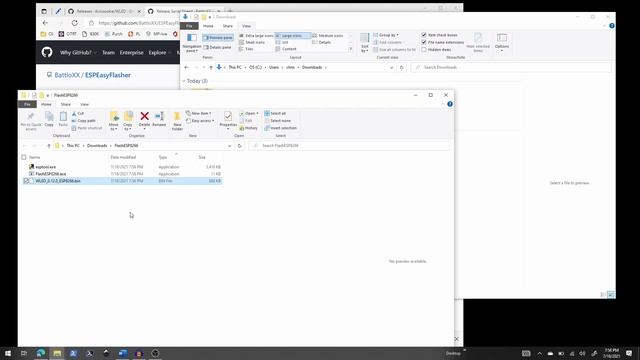Switch to Share tab in FlashESP8266 window

tap(66, 104)
